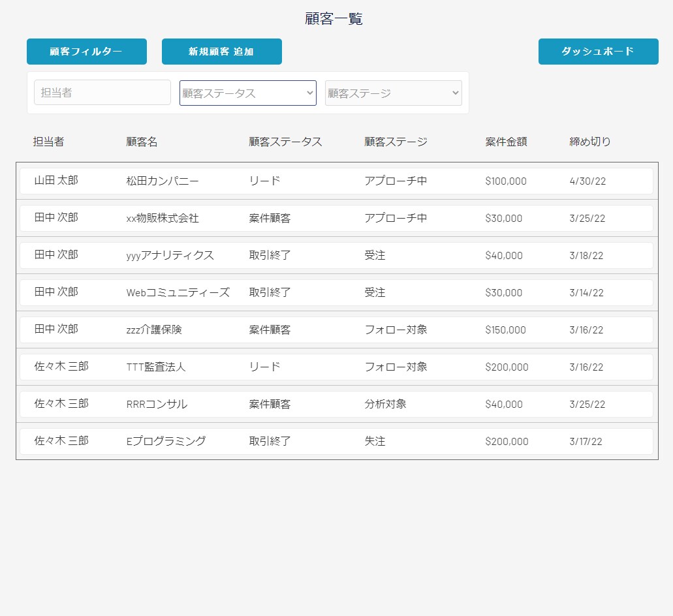
Task: Click 山田 太郎 in the first row
Action: (56, 181)
